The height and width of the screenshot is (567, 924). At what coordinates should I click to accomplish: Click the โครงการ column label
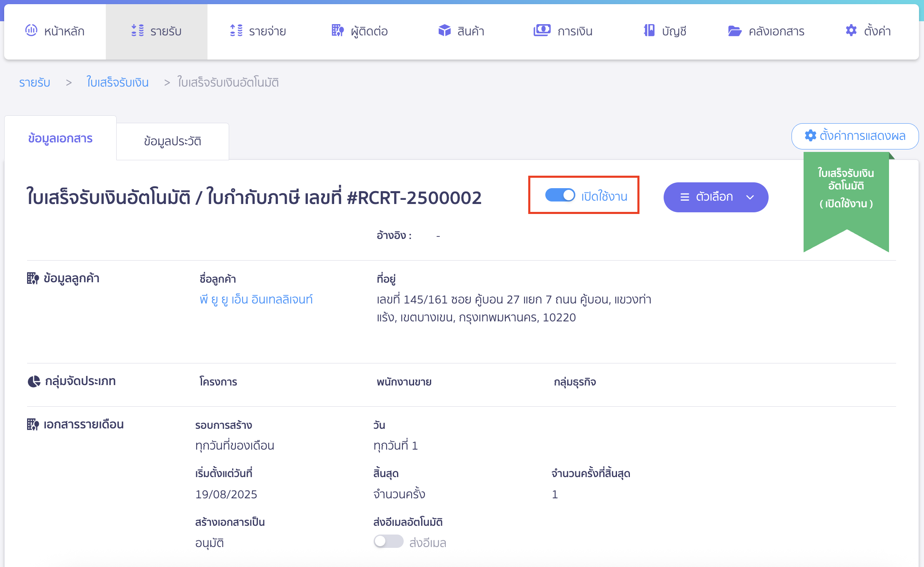tap(218, 382)
